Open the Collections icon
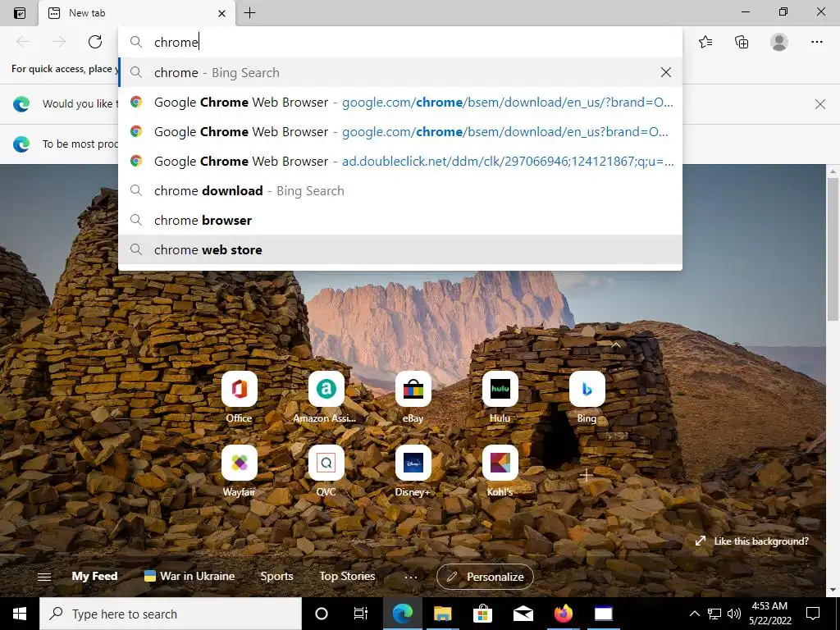 pyautogui.click(x=742, y=42)
